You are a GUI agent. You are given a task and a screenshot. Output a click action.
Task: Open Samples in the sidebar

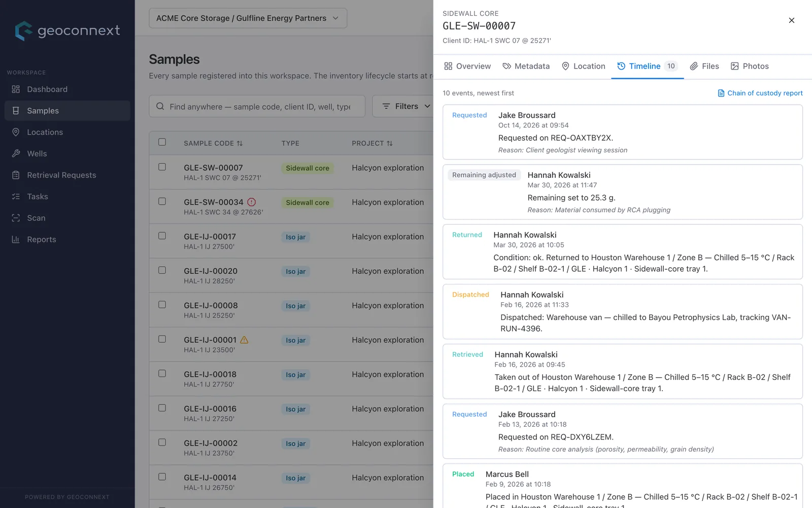(67, 111)
